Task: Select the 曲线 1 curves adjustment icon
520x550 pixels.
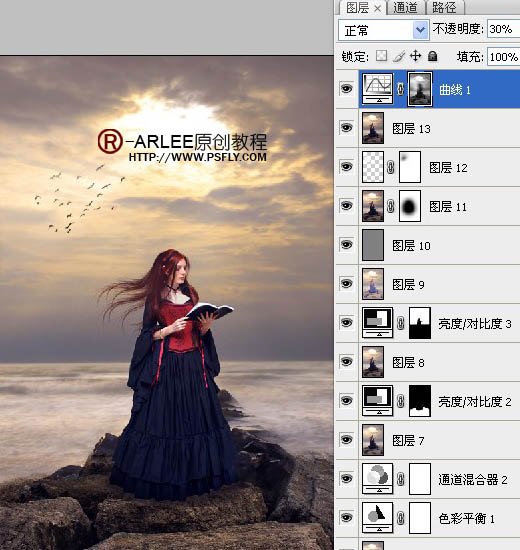Action: pos(378,88)
